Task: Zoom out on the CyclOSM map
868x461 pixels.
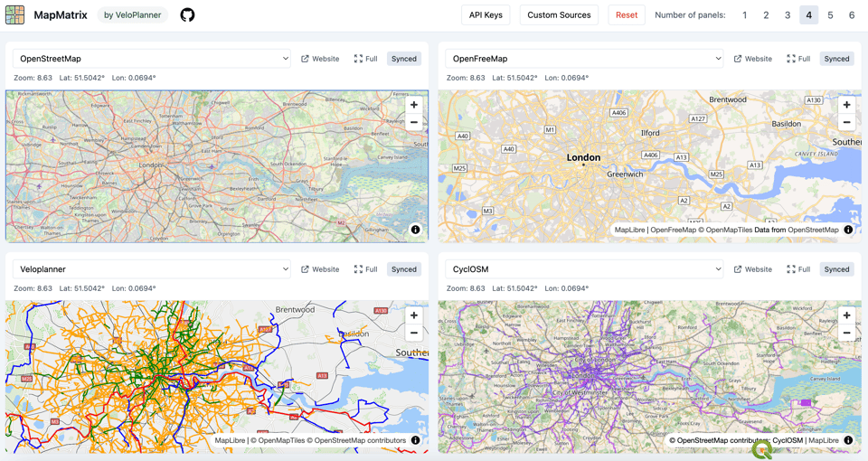Action: [846, 333]
